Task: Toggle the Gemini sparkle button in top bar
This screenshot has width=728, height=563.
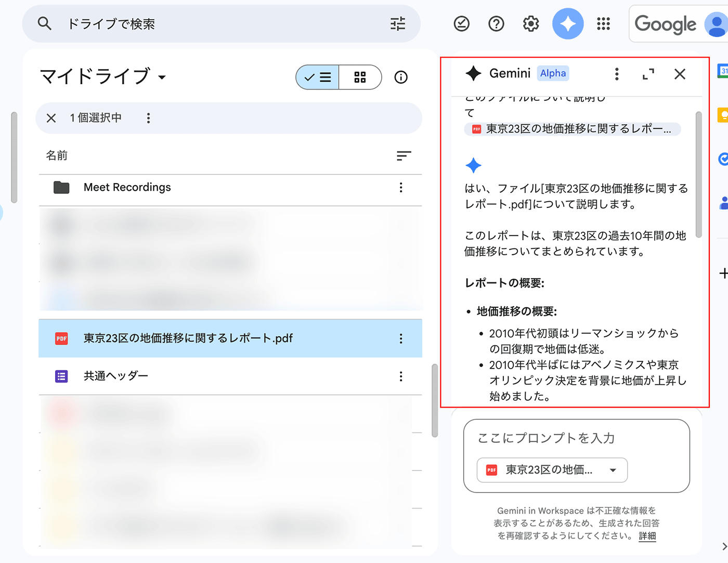Action: 568,23
